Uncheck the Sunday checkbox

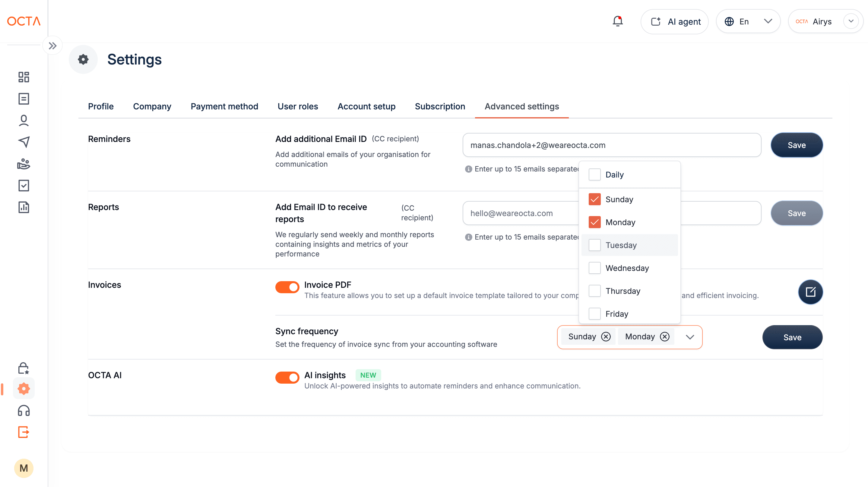594,199
